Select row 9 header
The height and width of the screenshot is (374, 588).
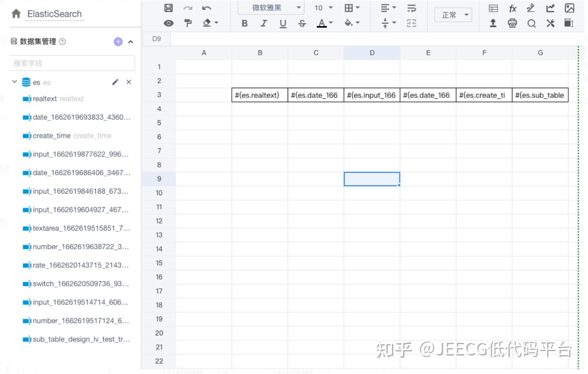[x=159, y=179]
